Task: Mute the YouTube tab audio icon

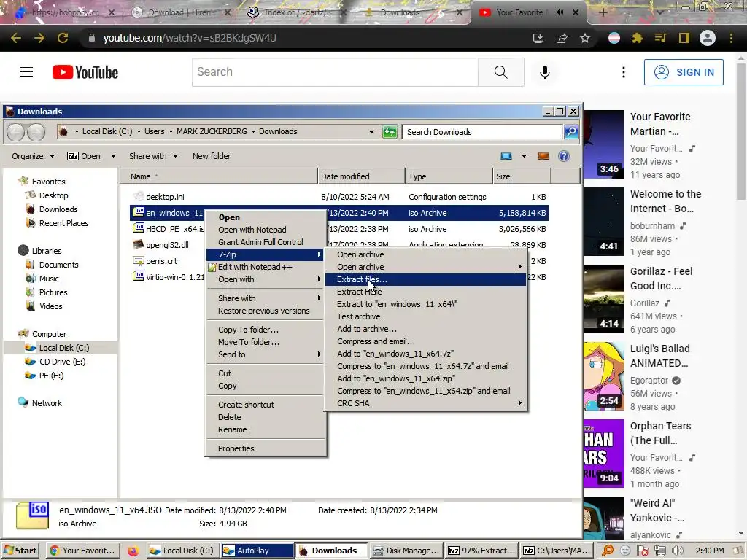Action: click(x=560, y=12)
